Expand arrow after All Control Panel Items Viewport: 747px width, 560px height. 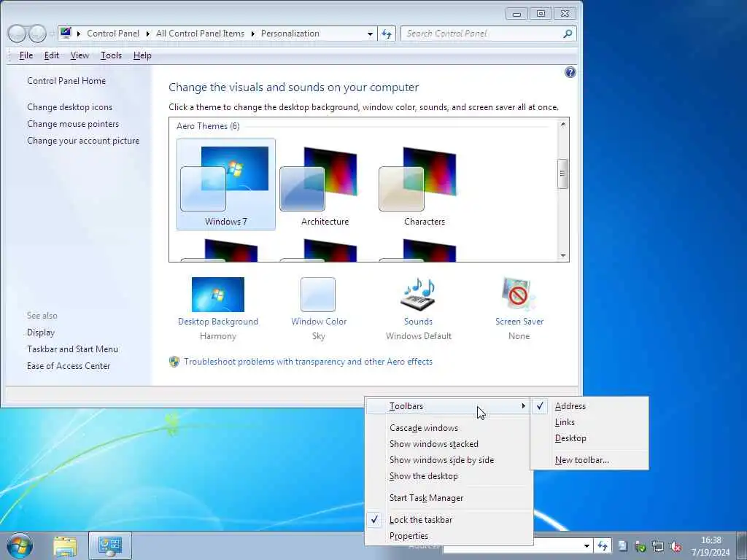pos(253,34)
